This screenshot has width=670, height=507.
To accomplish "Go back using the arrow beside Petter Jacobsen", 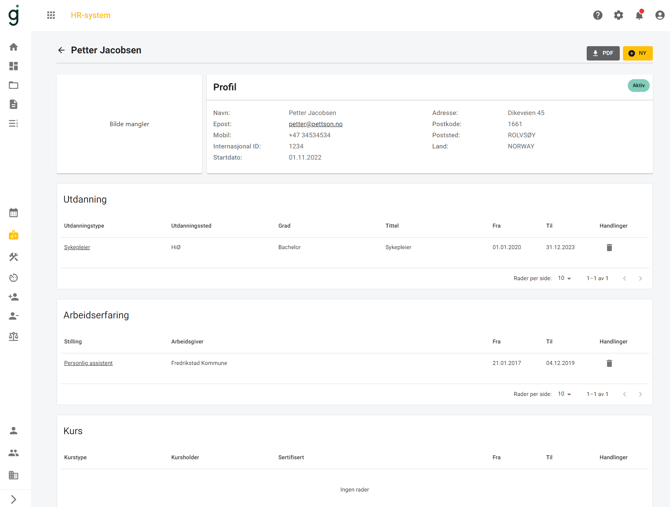I will pos(61,50).
